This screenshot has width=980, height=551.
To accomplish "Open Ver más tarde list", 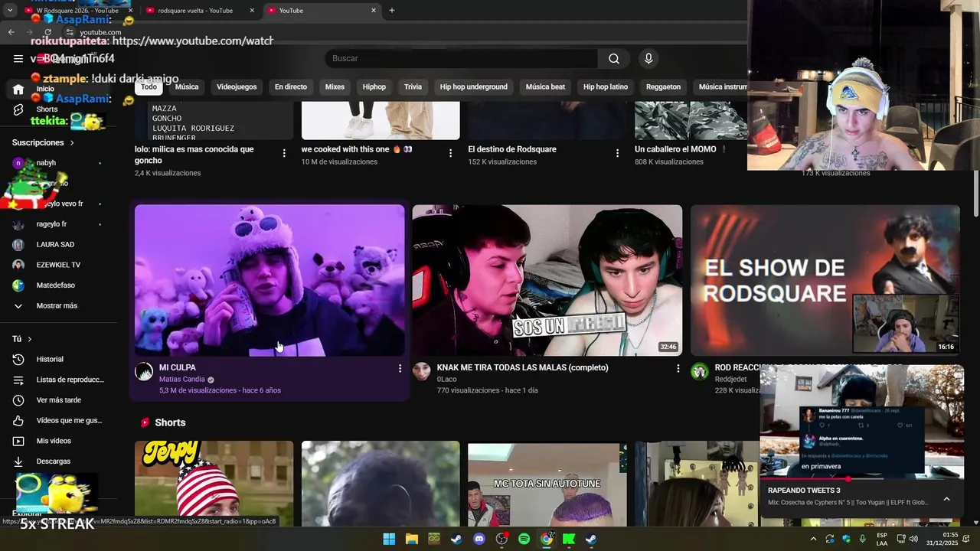I will tap(58, 400).
